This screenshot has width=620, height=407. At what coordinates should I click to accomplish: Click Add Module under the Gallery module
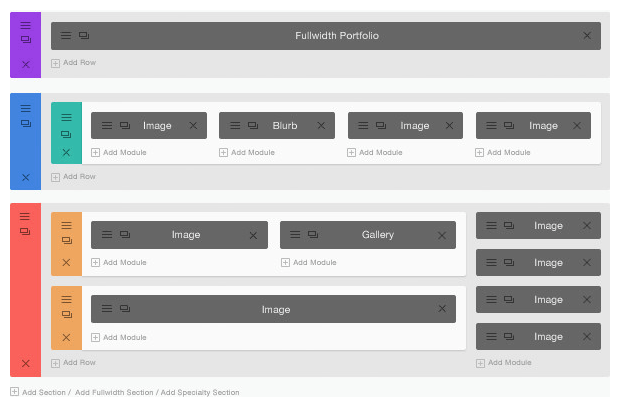coord(308,262)
